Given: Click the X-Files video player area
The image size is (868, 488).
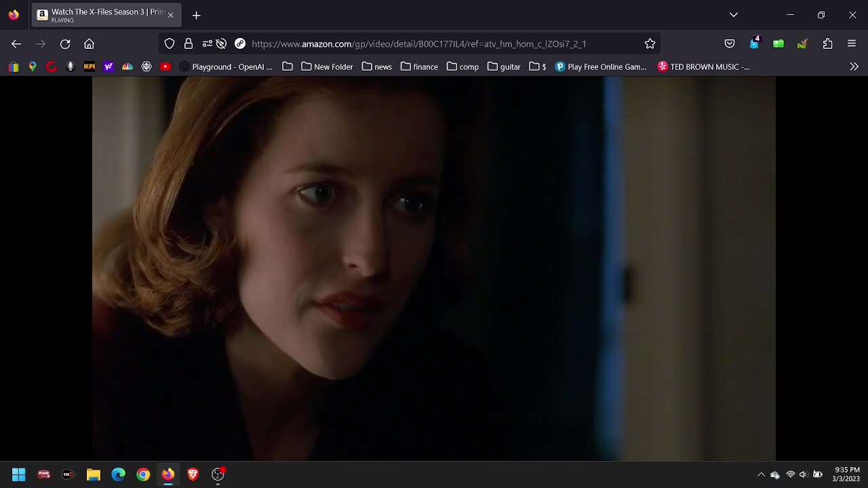Looking at the screenshot, I should [x=434, y=268].
